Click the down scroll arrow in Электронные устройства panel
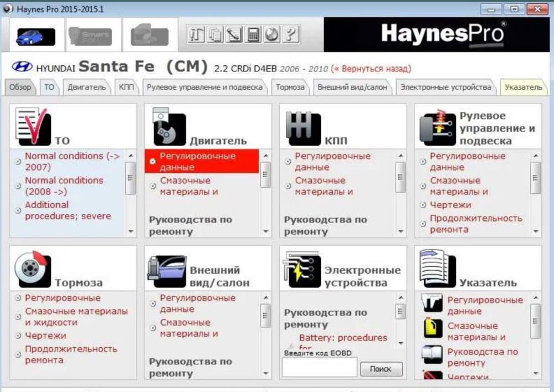This screenshot has height=392, width=554. tap(401, 343)
